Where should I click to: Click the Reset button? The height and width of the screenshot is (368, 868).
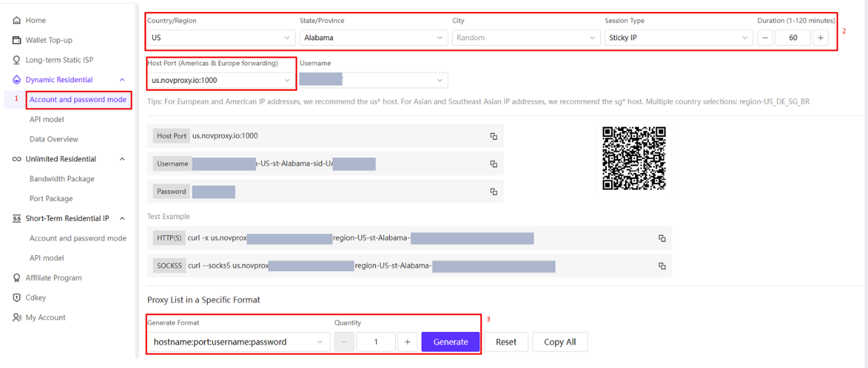(x=506, y=342)
